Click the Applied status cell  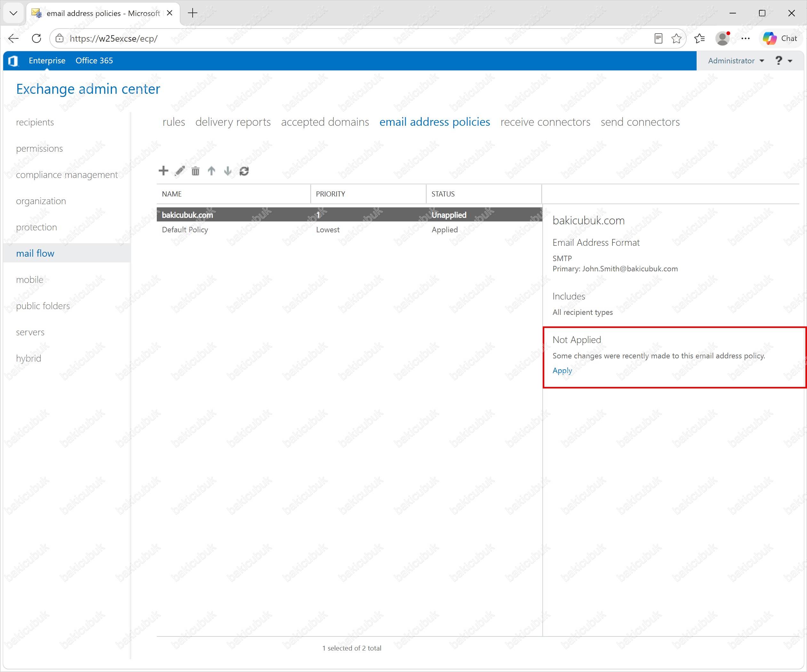[x=445, y=230]
